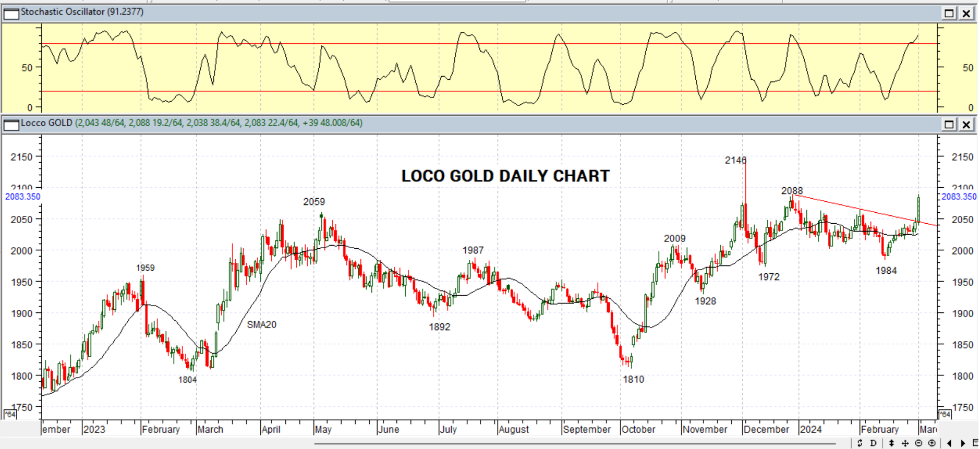
Task: Maximize the Locco GOLD price panel
Action: (949, 124)
